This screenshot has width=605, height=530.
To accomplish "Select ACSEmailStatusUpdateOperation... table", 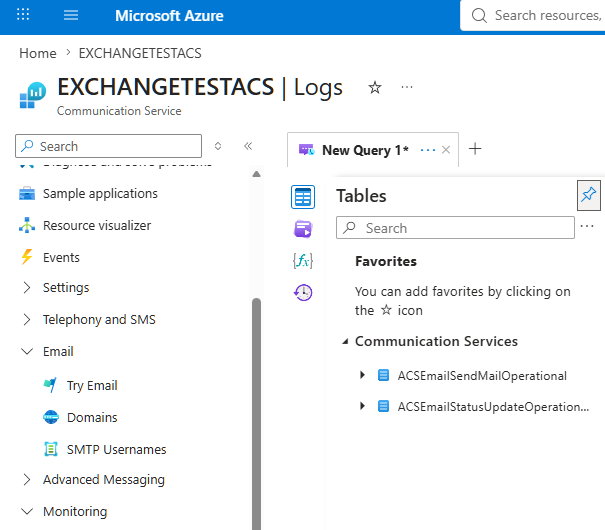I will pyautogui.click(x=493, y=407).
